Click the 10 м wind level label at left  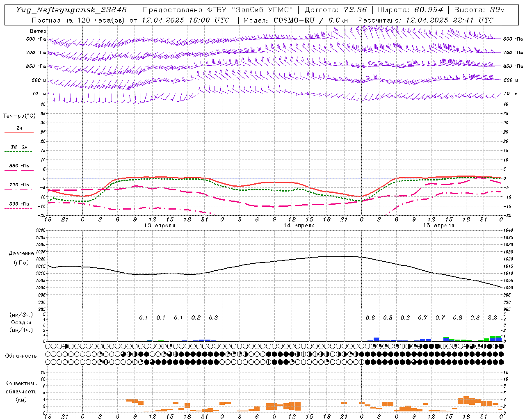[40, 94]
